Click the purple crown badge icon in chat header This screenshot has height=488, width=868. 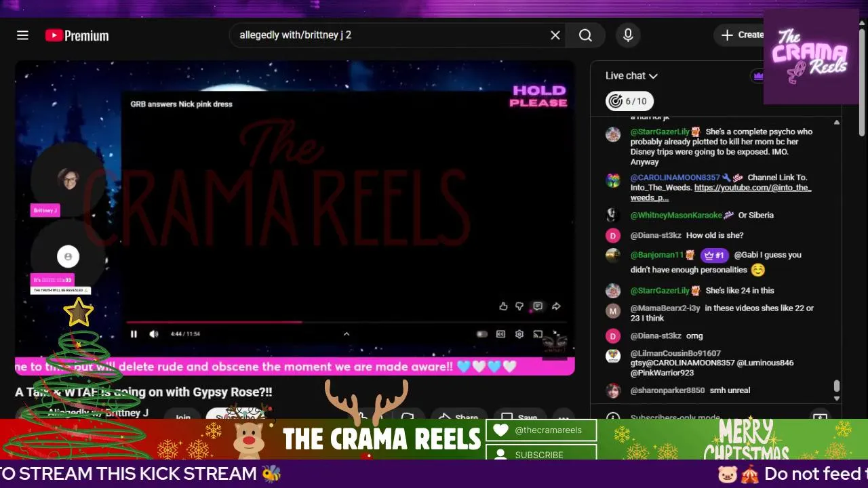[758, 76]
